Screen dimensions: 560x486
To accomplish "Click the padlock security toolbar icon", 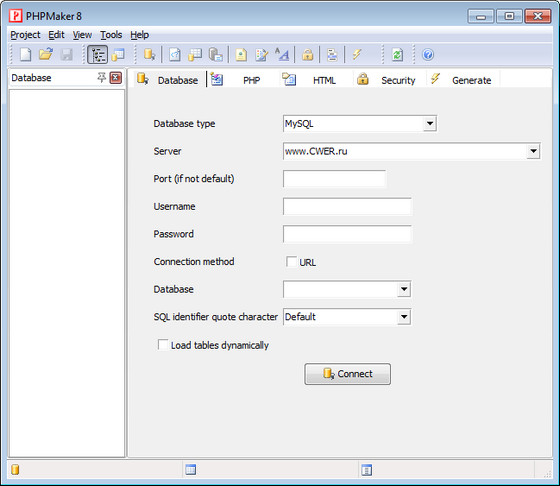I will pos(308,55).
